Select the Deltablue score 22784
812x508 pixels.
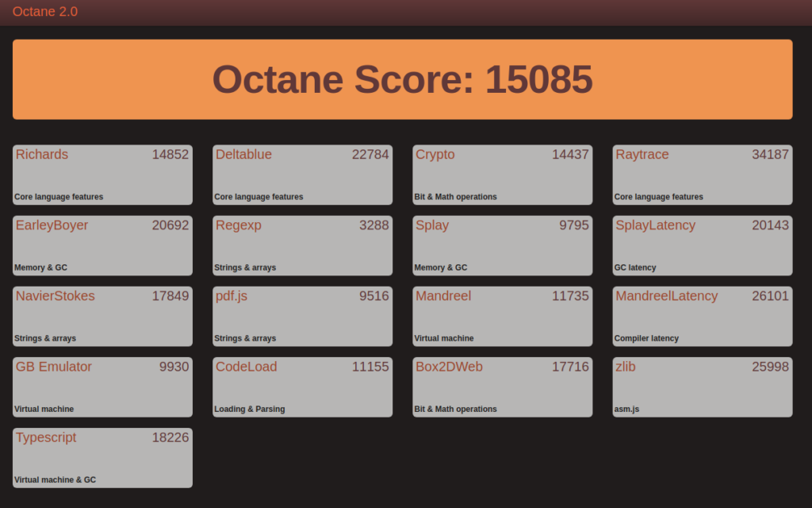click(x=370, y=155)
